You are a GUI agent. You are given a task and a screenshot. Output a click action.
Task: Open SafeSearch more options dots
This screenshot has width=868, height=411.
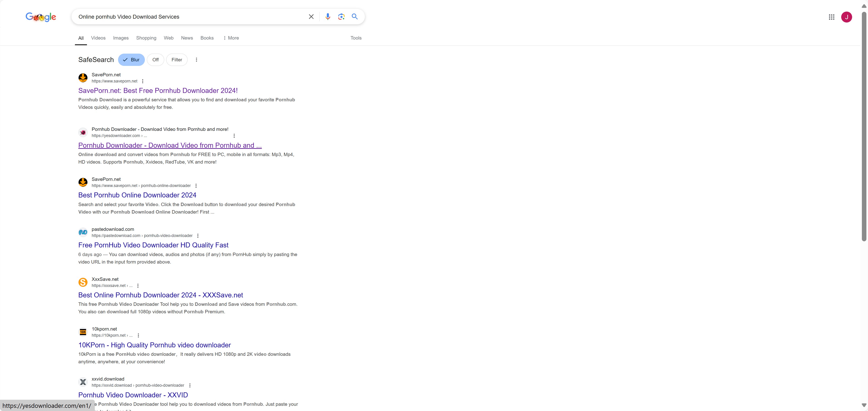(196, 60)
